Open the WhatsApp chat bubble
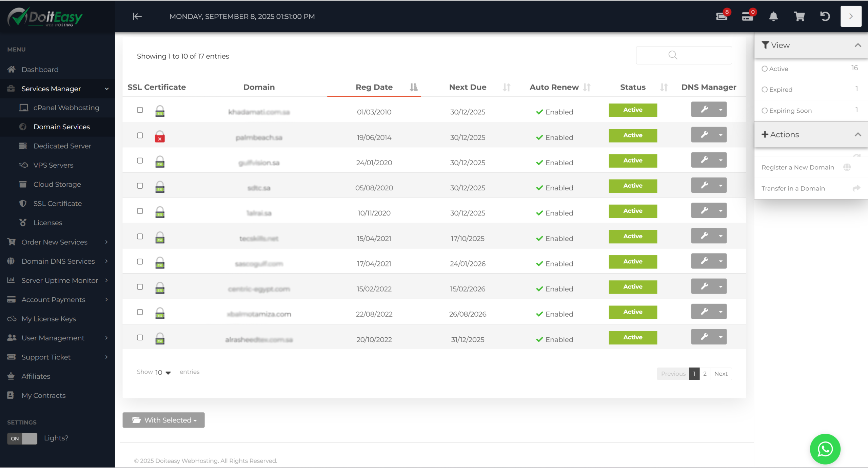868x468 pixels. [x=825, y=449]
